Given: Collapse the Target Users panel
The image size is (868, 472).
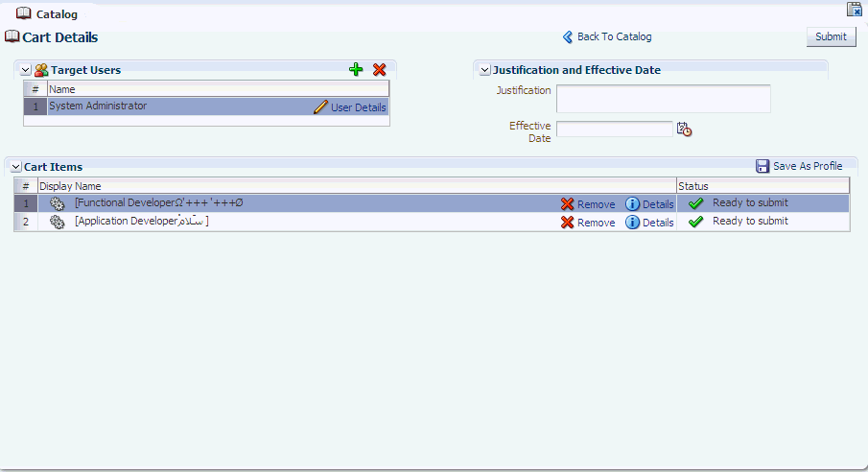Looking at the screenshot, I should coord(26,70).
